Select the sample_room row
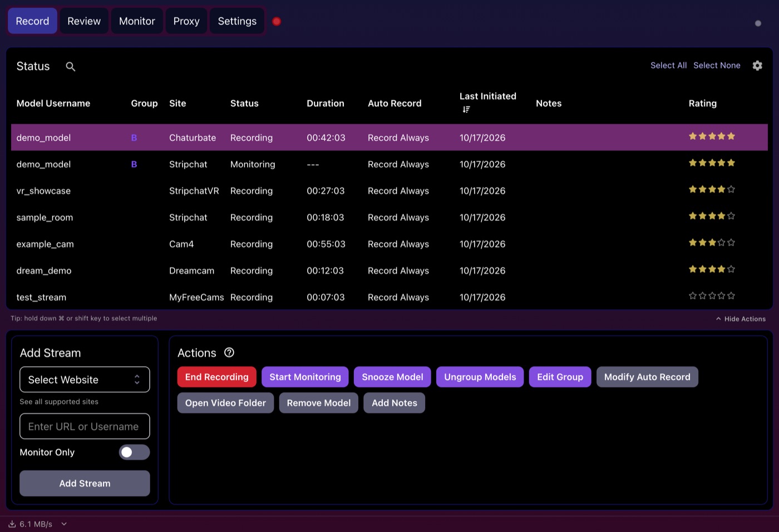Image resolution: width=779 pixels, height=532 pixels. [x=389, y=217]
